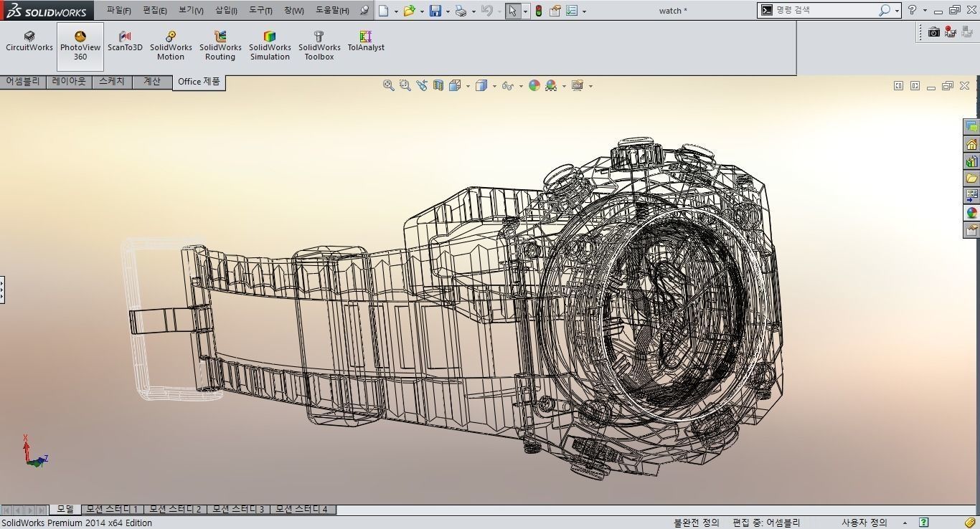Switch to the 모델 bottom tab
The width and height of the screenshot is (980, 529).
pyautogui.click(x=65, y=509)
